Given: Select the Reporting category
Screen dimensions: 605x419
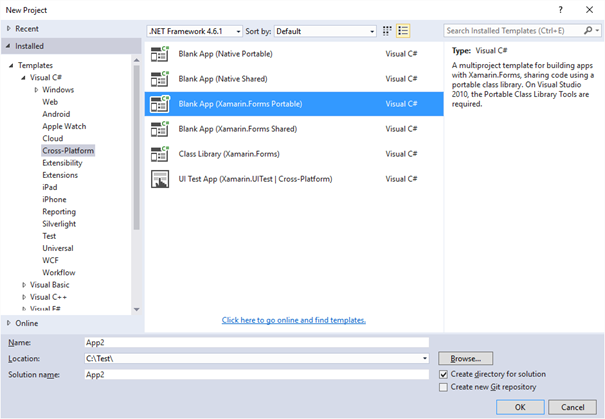Looking at the screenshot, I should point(59,212).
